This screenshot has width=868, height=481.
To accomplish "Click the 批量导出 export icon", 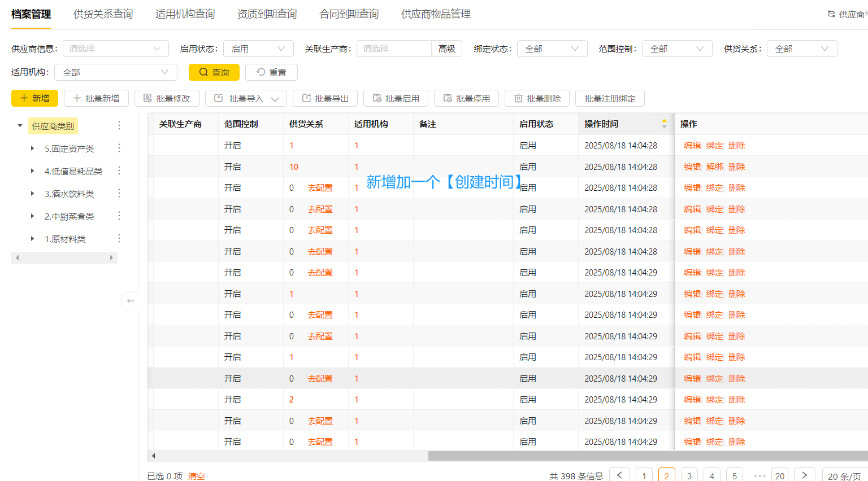I will (x=307, y=98).
